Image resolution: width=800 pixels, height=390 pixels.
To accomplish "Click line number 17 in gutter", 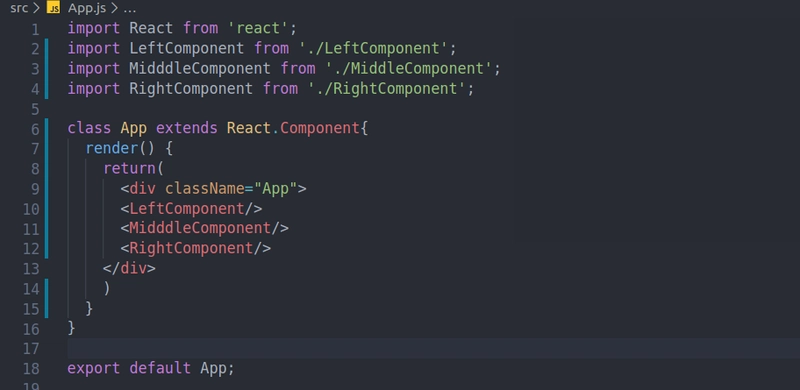I will [x=31, y=349].
